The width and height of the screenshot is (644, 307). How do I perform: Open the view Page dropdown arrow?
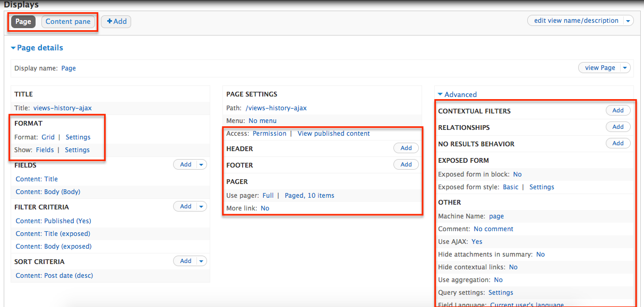pyautogui.click(x=624, y=67)
